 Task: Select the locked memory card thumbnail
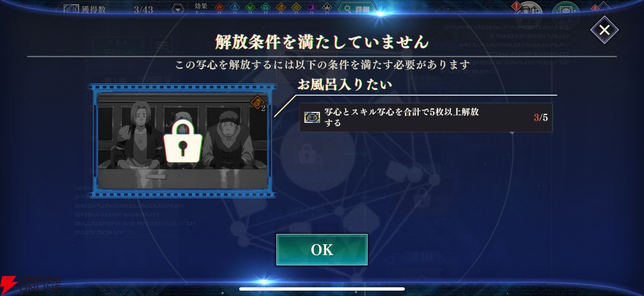(182, 141)
